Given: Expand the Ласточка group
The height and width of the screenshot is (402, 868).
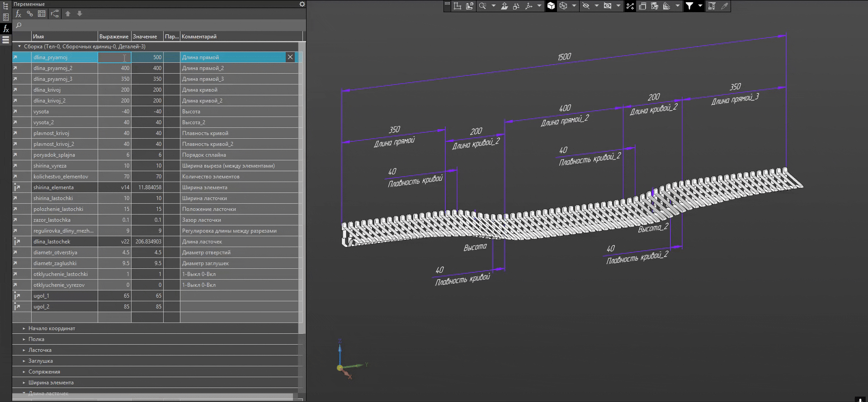Looking at the screenshot, I should [24, 350].
